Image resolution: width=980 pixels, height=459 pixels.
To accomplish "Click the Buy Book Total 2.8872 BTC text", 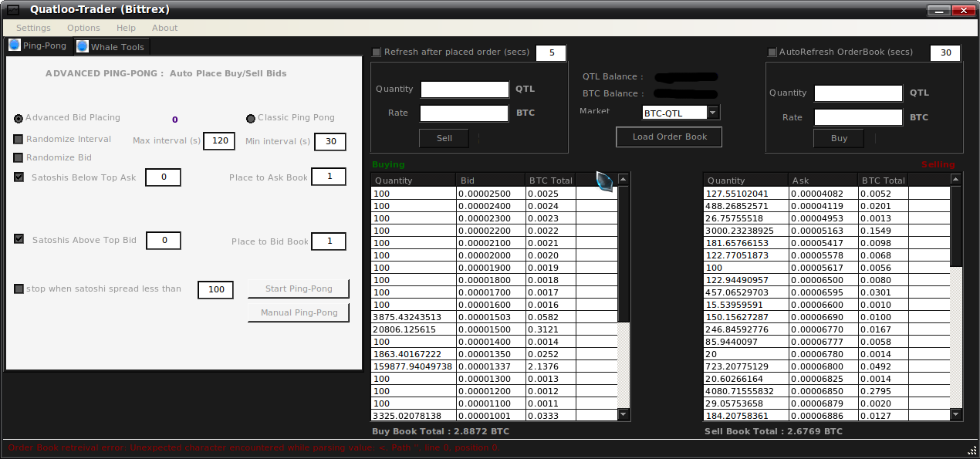I will (441, 431).
